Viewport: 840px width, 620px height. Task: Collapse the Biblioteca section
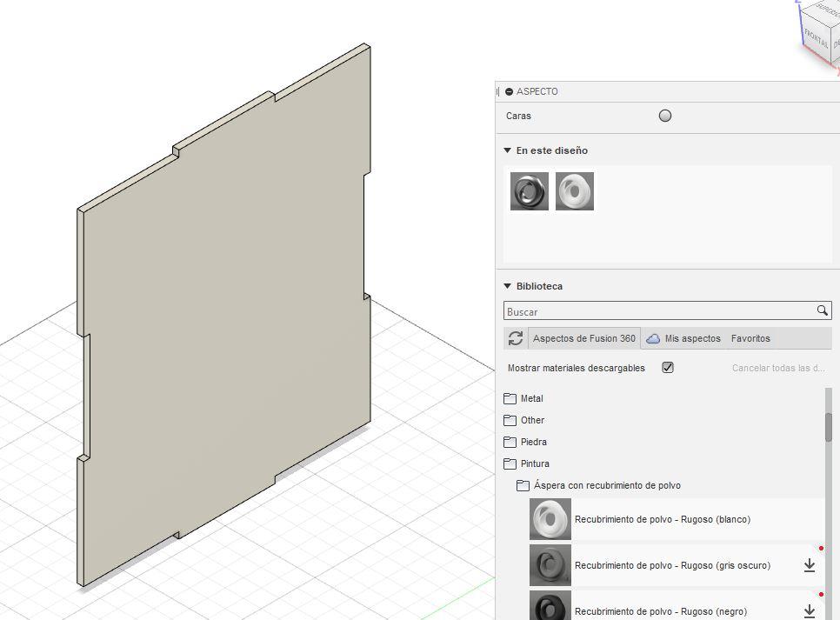(x=507, y=286)
